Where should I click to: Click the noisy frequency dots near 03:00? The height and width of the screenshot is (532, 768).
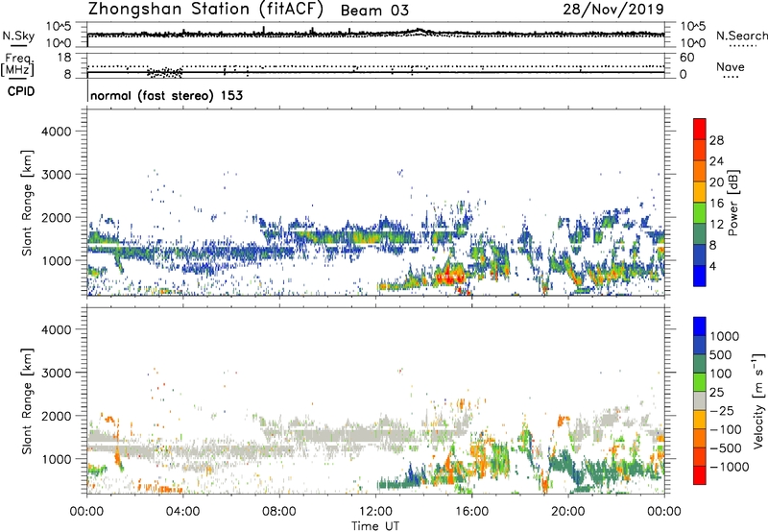point(165,72)
